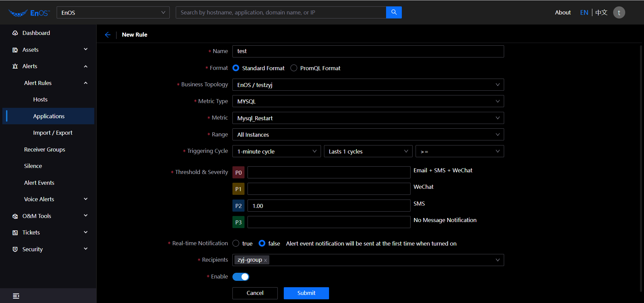Collapse the Alert Rules chevron
Viewport: 644px width, 303px height.
[86, 83]
